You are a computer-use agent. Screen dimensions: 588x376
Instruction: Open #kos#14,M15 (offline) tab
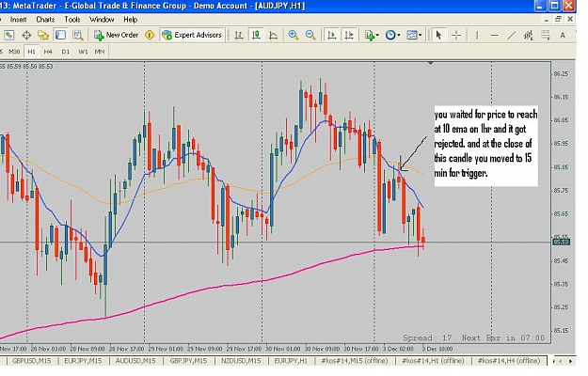click(355, 361)
